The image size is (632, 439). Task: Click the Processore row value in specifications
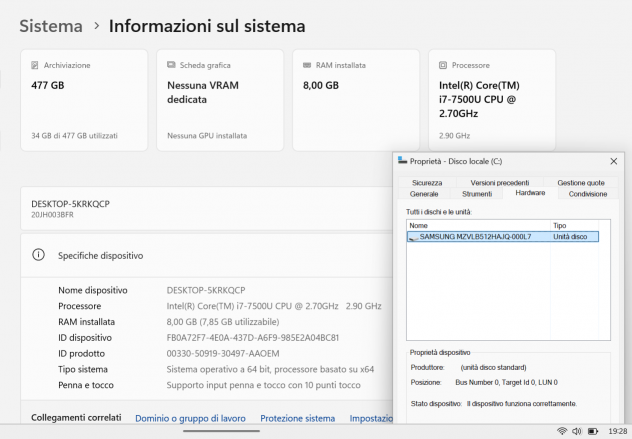[x=274, y=306]
